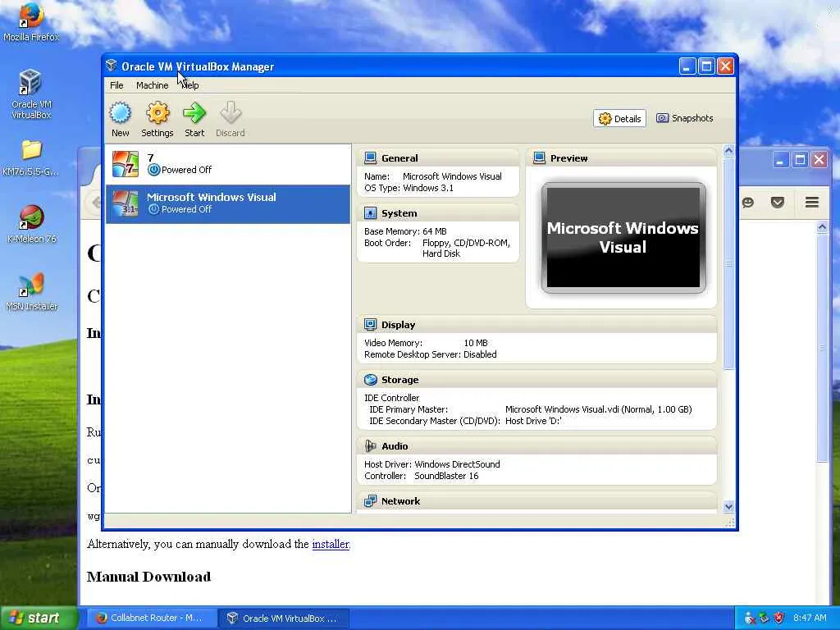Select the VM named 7

coord(228,164)
